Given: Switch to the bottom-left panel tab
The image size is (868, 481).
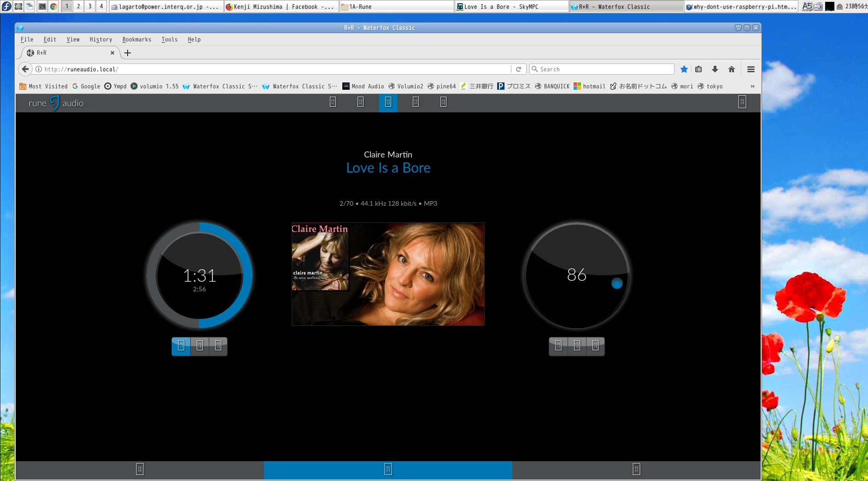Looking at the screenshot, I should (140, 469).
